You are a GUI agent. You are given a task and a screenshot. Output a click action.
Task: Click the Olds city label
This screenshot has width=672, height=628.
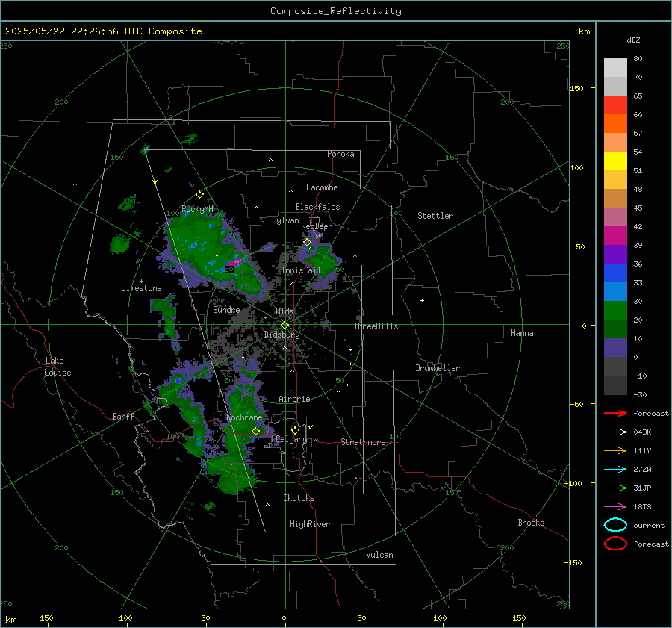click(284, 311)
